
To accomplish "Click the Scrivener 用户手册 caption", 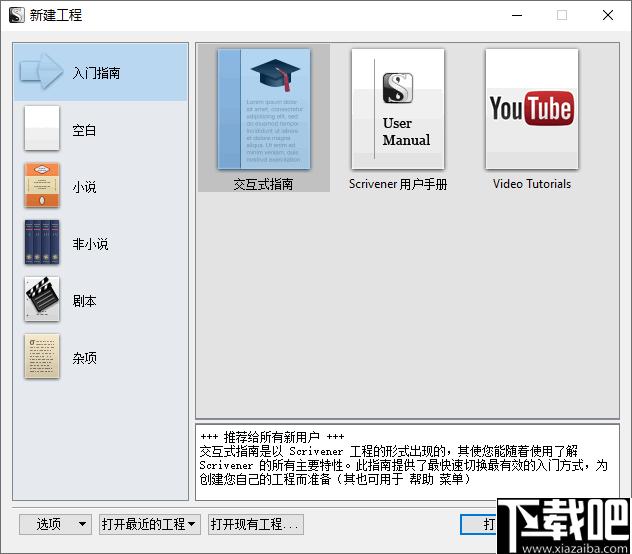I will click(x=398, y=184).
